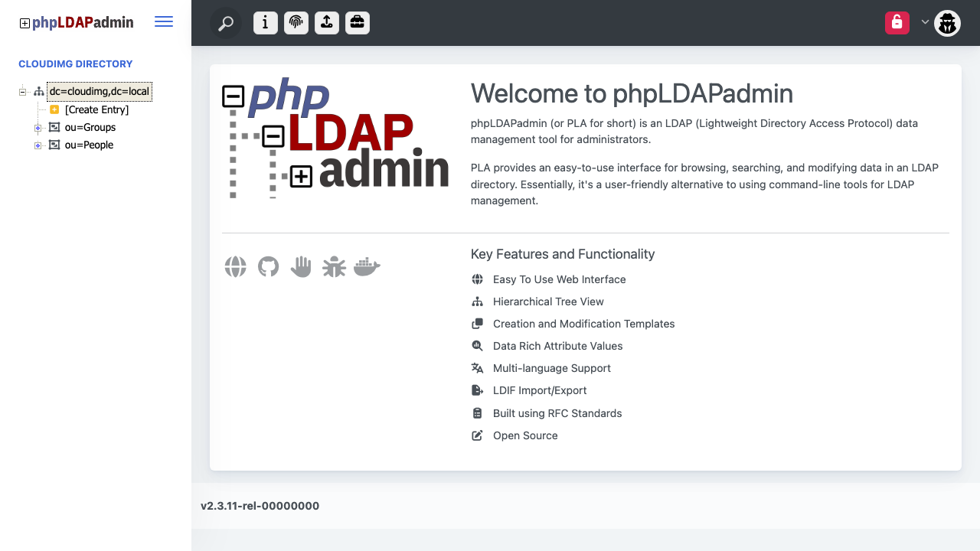Click the clipboard icon beside RFC Standards
The image size is (980, 551).
pyautogui.click(x=477, y=413)
